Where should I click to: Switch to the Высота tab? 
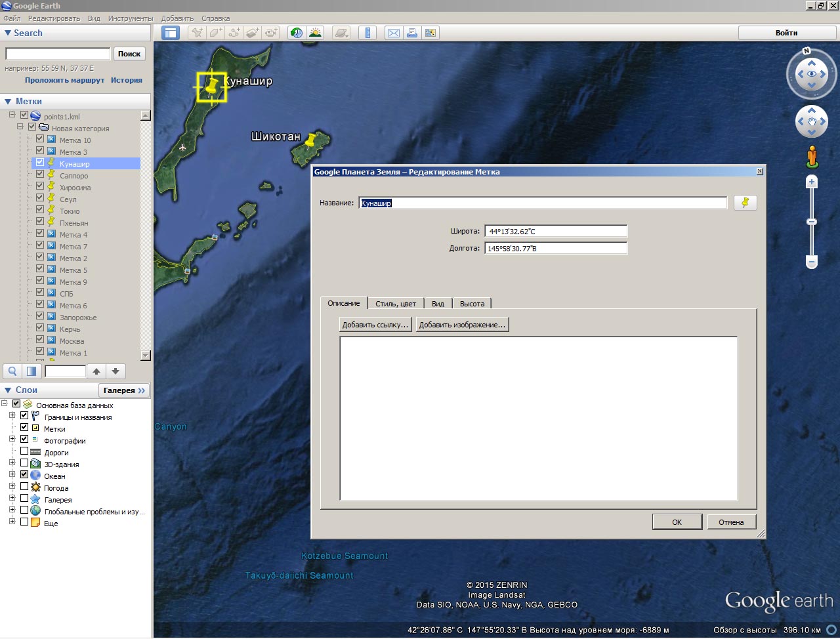(472, 303)
